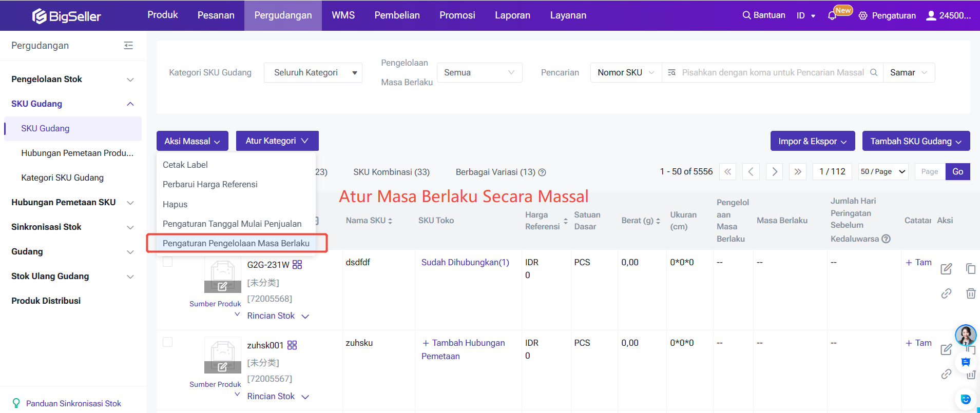
Task: Open the Seluruh Kategori dropdown
Action: coord(313,73)
